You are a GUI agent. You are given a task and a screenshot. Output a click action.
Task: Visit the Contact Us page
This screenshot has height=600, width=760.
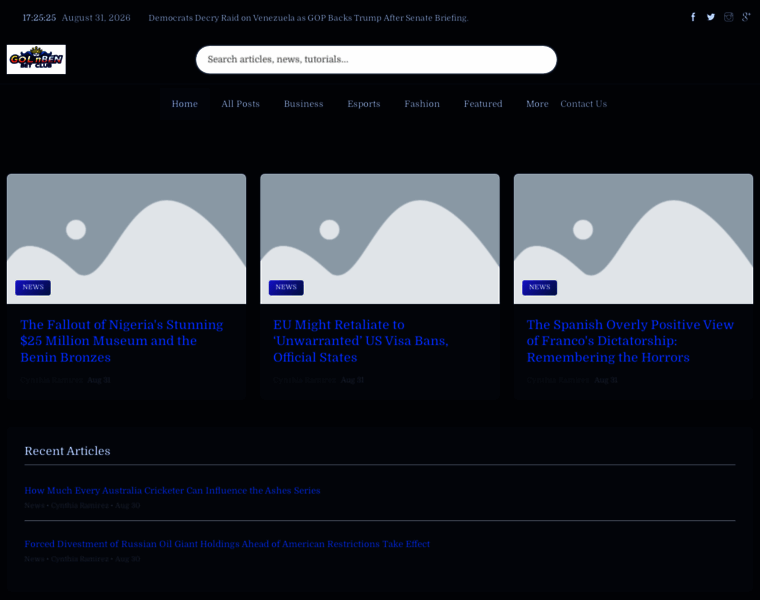pos(584,104)
